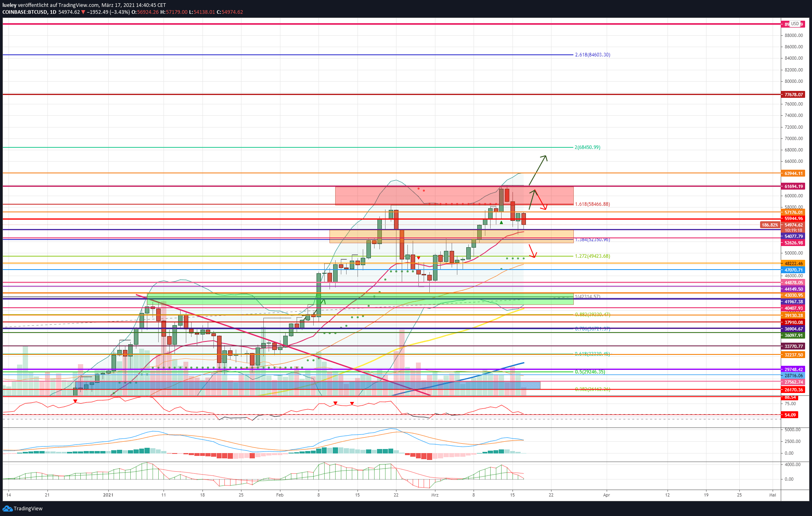Click the current price tag 54974.62 on axis
This screenshot has width=812, height=516.
[x=793, y=225]
